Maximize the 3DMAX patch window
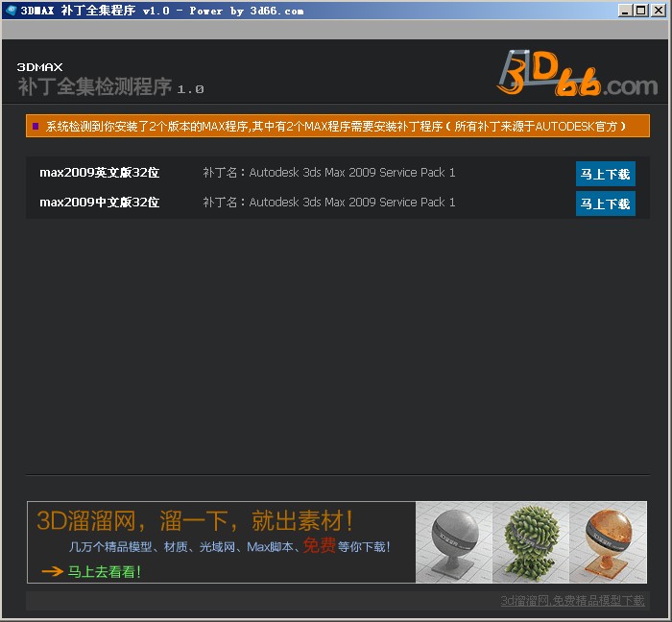The image size is (672, 622). point(641,11)
